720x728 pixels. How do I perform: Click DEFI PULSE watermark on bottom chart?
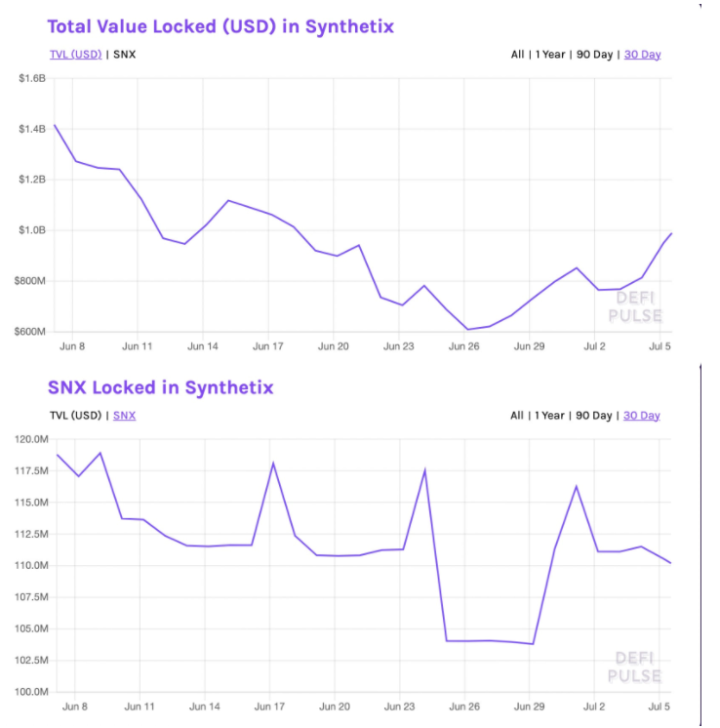pyautogui.click(x=634, y=667)
